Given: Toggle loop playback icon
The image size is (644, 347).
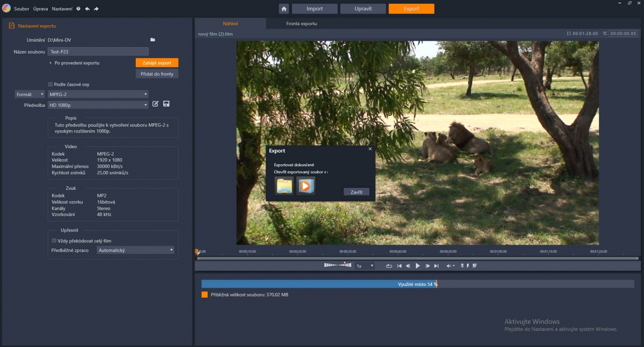Looking at the screenshot, I should [x=389, y=265].
